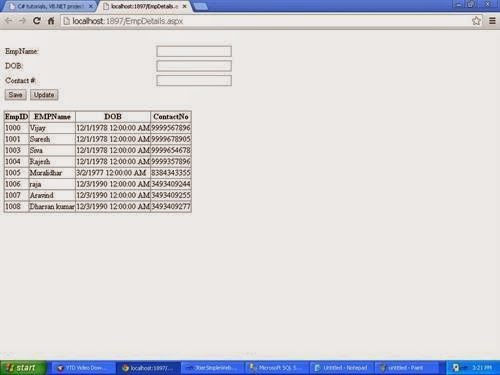Viewport: 500px width, 375px height.
Task: Click the Update button
Action: [x=44, y=95]
